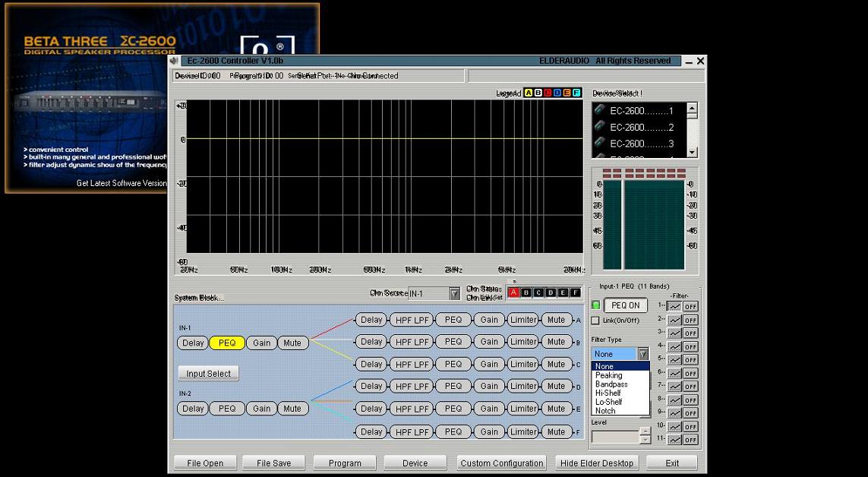Increase Level with the up stepper arrow

tap(645, 433)
